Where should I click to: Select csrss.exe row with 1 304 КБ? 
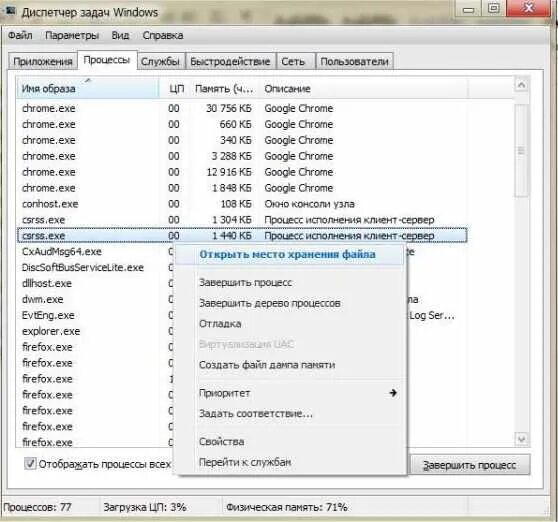tap(242, 220)
